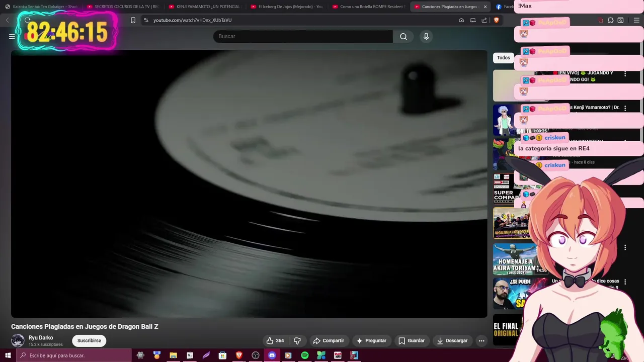Click the install/cast screen icon in address bar

click(x=473, y=20)
